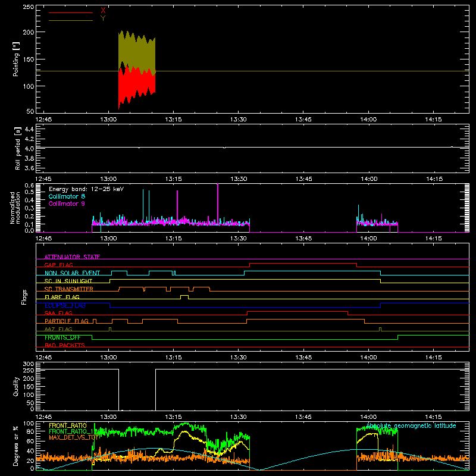The height and width of the screenshot is (476, 476).
Task: Click the 3.6 tick on the Roll period axis
Action: pyautogui.click(x=29, y=168)
